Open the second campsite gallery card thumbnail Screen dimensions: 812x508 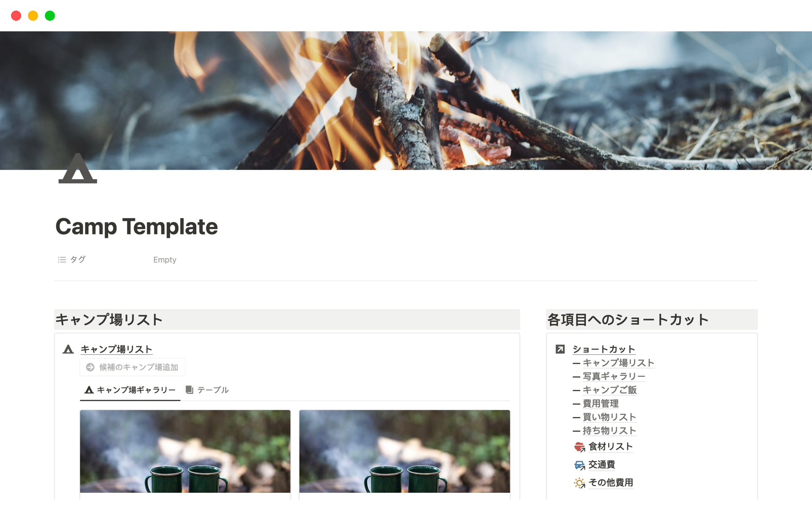[x=405, y=451]
